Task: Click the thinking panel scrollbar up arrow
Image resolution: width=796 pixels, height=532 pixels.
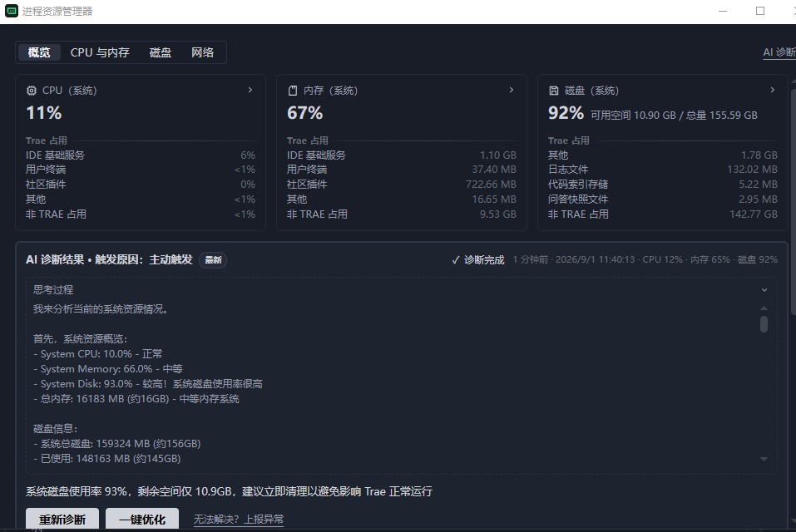Action: click(764, 308)
